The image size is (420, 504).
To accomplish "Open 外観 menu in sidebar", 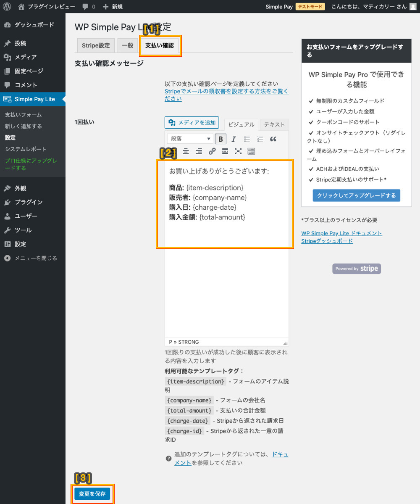I will point(33,188).
